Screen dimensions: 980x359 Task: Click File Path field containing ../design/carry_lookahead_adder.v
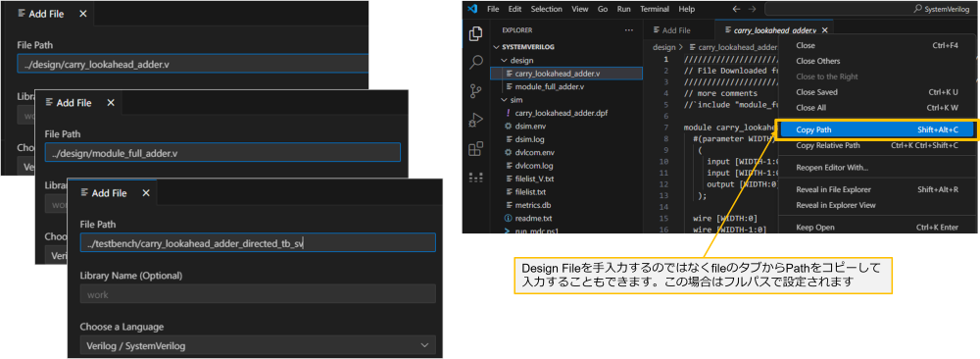click(193, 64)
